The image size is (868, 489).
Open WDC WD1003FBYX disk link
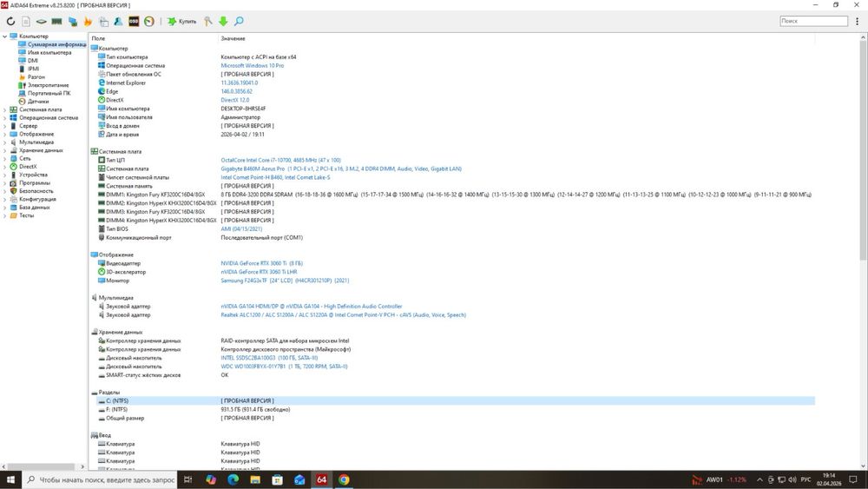(x=284, y=367)
